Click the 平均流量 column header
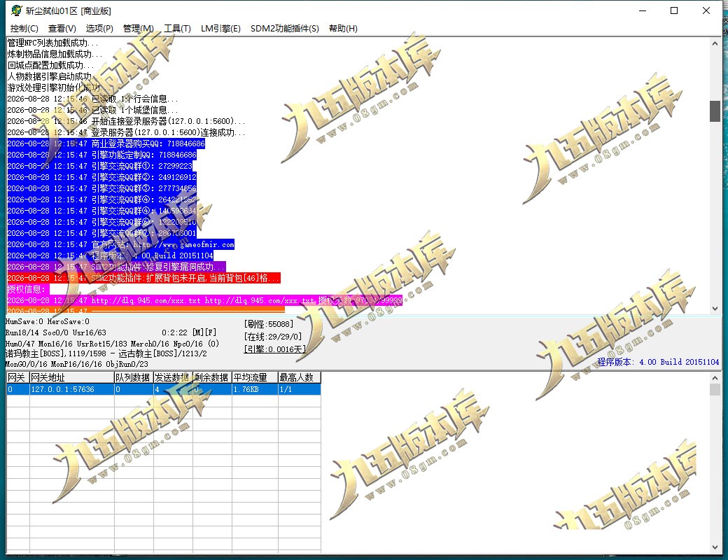Viewport: 728px width, 560px height. click(x=255, y=377)
